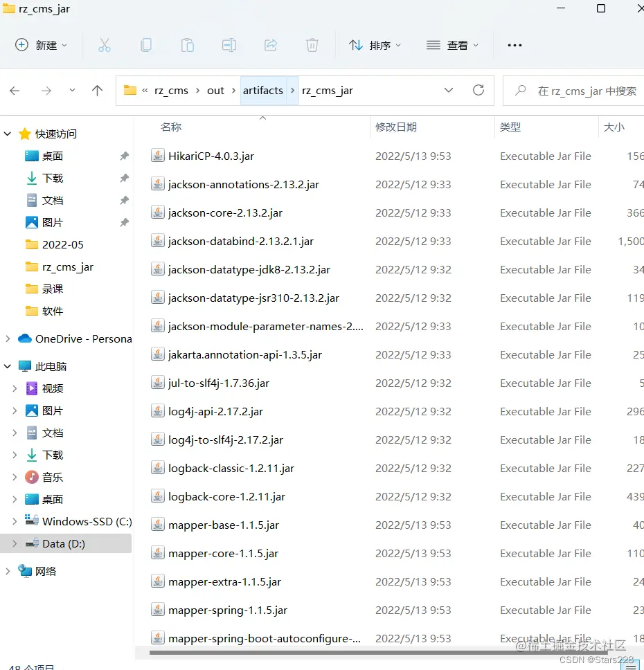Sort by 名称 column header

[171, 127]
